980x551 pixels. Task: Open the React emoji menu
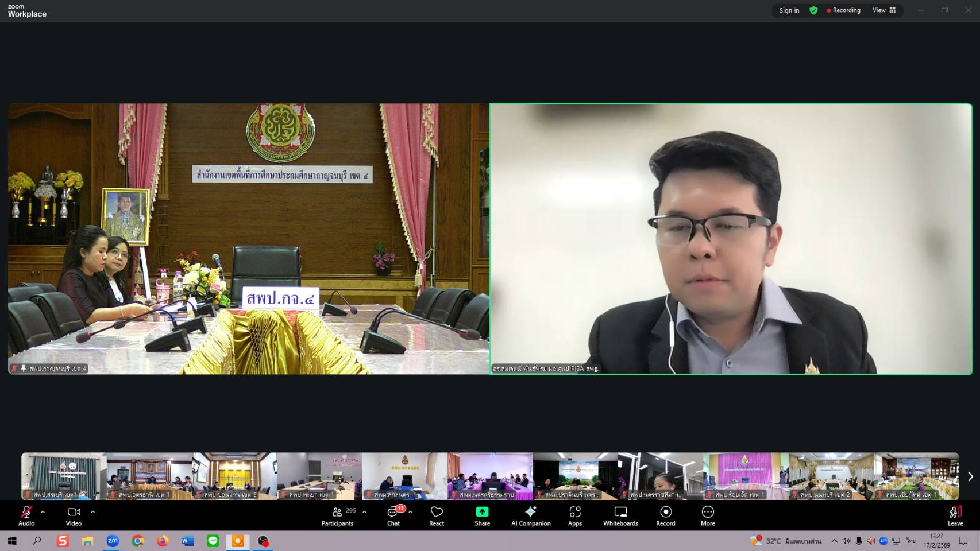tap(437, 515)
